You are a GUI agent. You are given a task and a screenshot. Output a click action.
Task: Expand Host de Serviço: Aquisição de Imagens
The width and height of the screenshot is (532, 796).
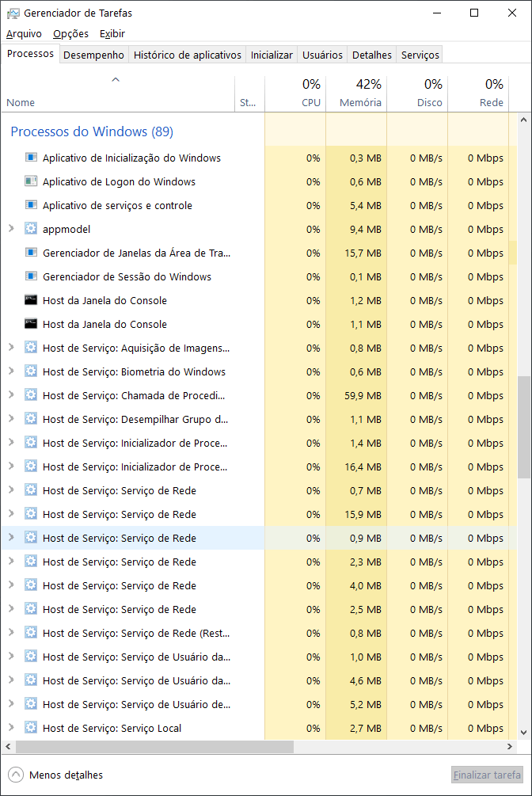pos(11,347)
